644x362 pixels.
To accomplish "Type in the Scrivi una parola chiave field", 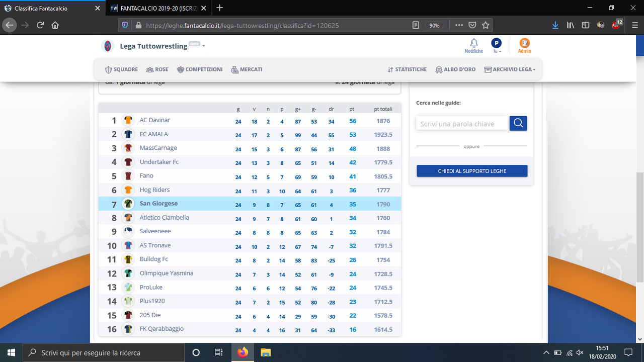I will pos(461,123).
